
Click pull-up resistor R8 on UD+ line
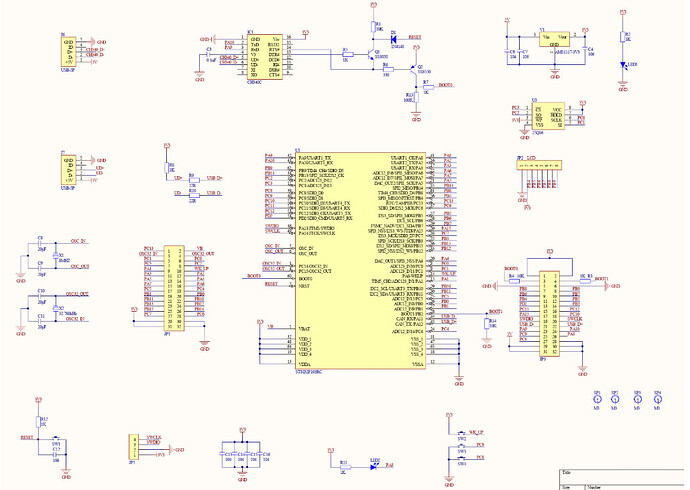[x=166, y=168]
